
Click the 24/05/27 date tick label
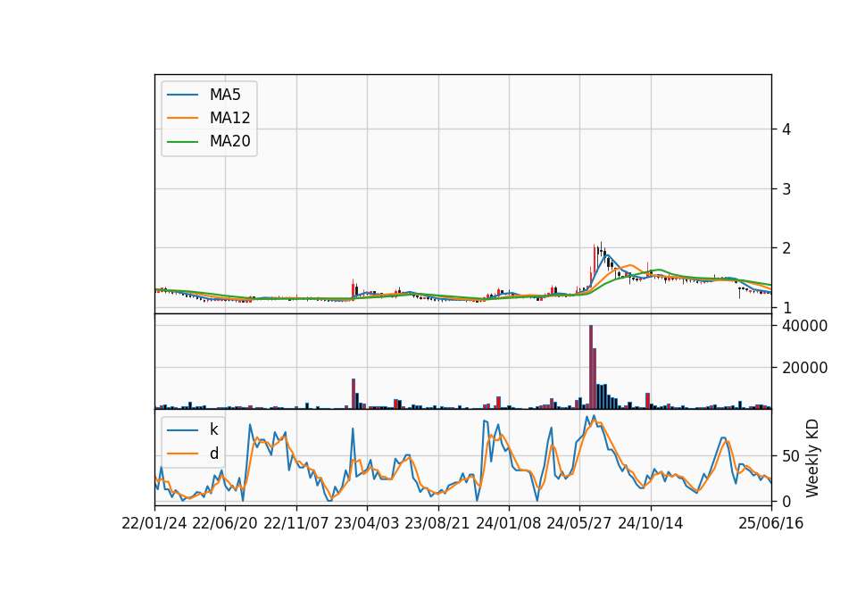[x=579, y=523]
